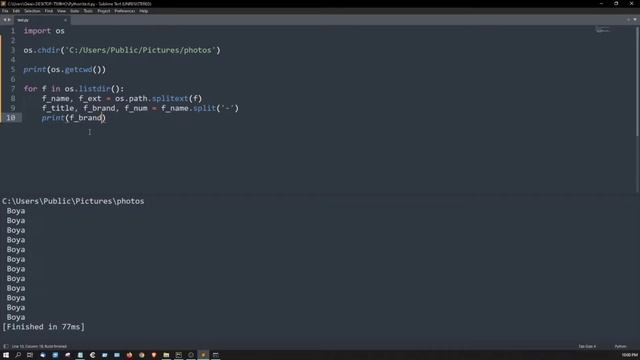Click the Line 10, Column status text
This screenshot has width=640, height=360.
click(x=39, y=346)
